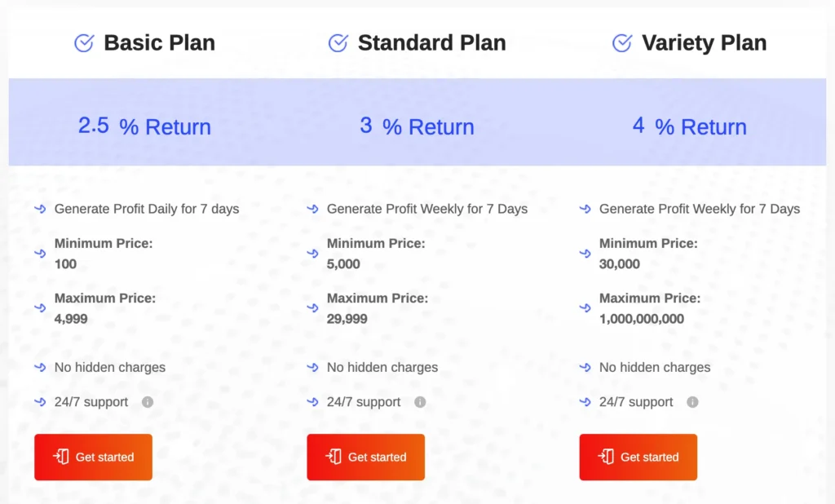Click info icon next to Basic Plan 24/7 support
835x504 pixels.
(x=148, y=402)
